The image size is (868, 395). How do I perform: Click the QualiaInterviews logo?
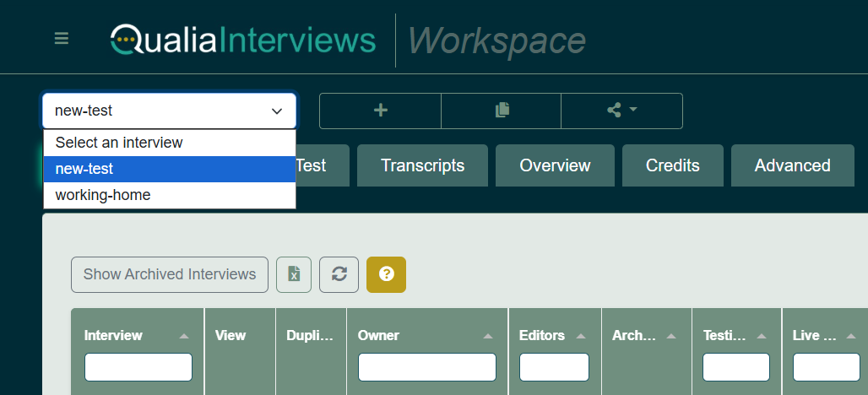[x=243, y=40]
